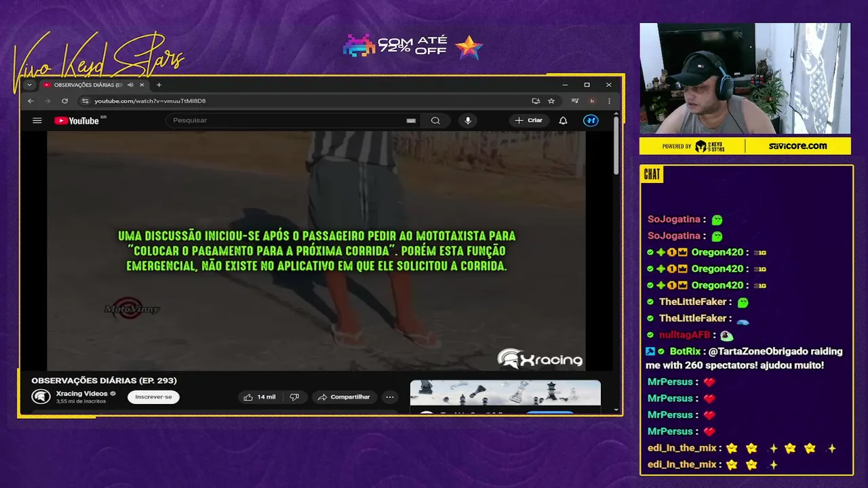
Task: Install app icon in address bar
Action: coord(536,101)
